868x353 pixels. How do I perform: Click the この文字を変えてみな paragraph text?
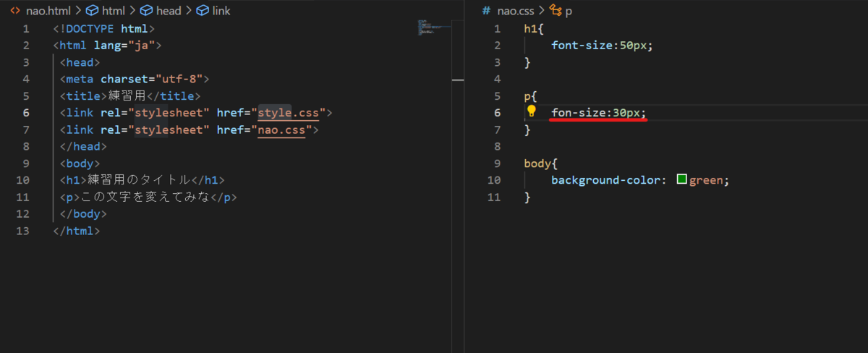point(146,197)
